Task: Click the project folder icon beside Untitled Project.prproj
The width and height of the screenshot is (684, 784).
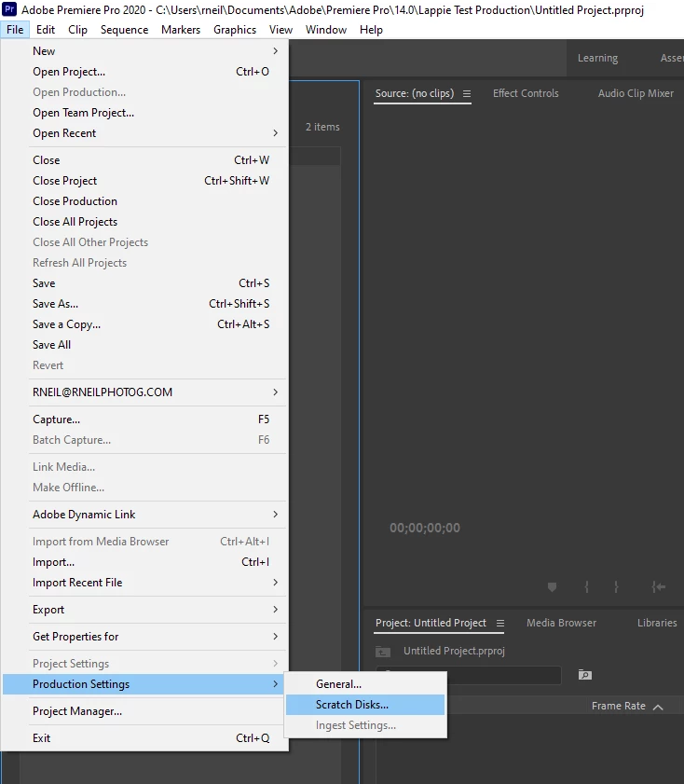Action: pyautogui.click(x=383, y=652)
